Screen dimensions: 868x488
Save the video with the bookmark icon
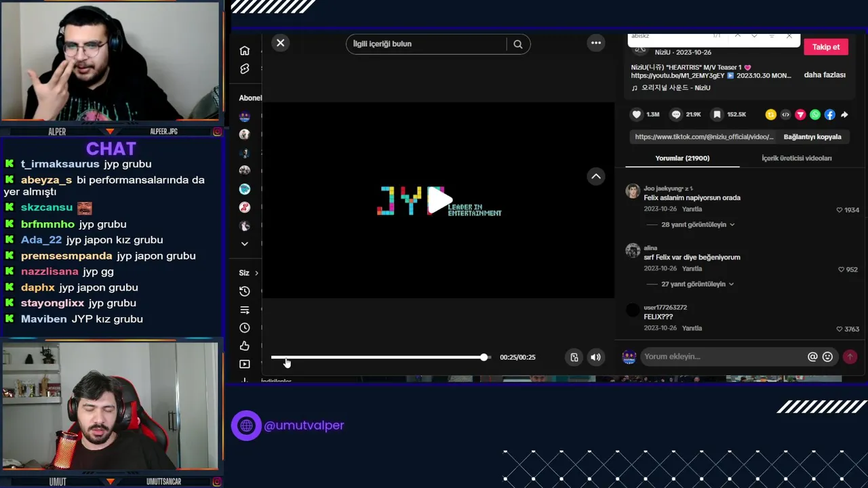pos(717,115)
